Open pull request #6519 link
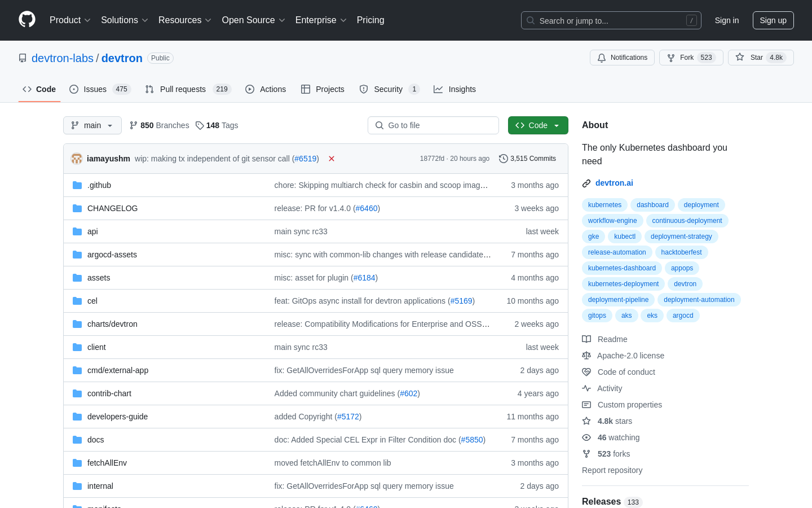Screen dimensions: 812x508 point(306,159)
